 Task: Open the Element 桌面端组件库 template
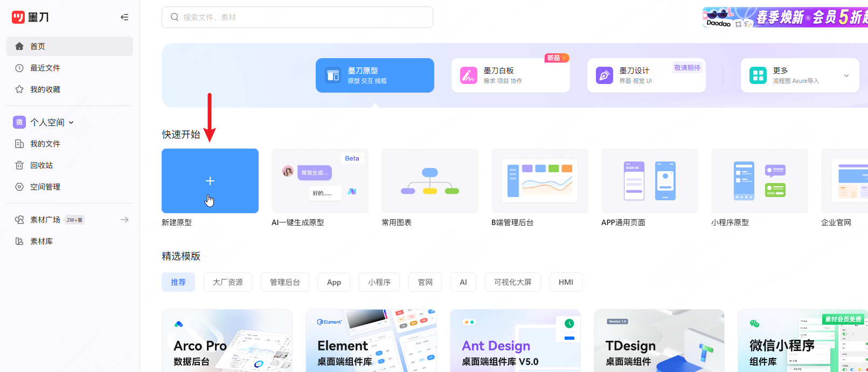click(x=371, y=340)
